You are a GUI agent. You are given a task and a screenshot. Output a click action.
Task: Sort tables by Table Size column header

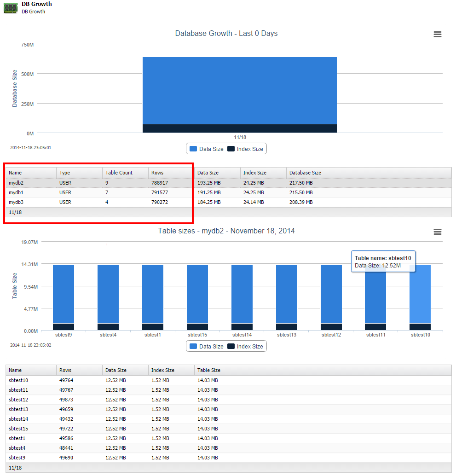click(209, 370)
